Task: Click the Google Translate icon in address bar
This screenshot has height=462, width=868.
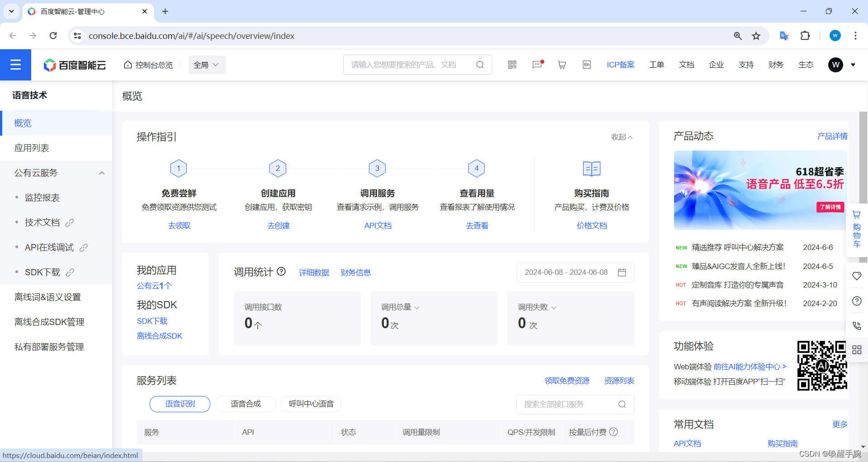Action: (x=784, y=36)
